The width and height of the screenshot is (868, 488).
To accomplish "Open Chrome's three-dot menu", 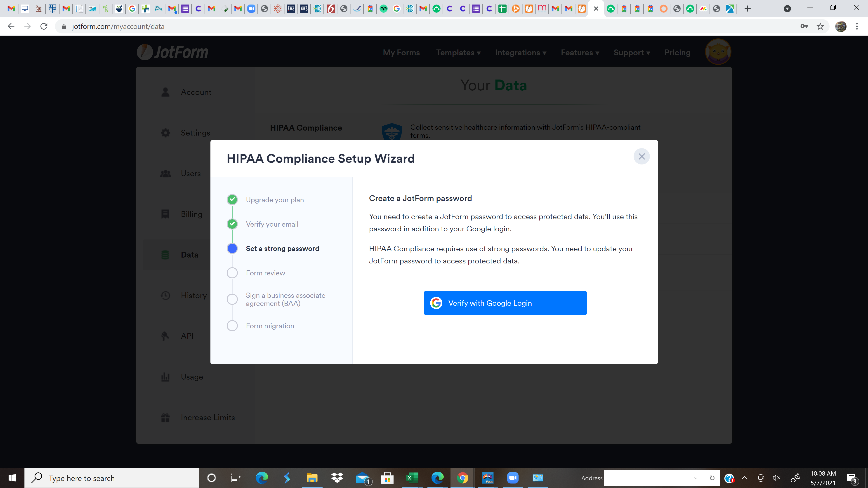I will 857,26.
